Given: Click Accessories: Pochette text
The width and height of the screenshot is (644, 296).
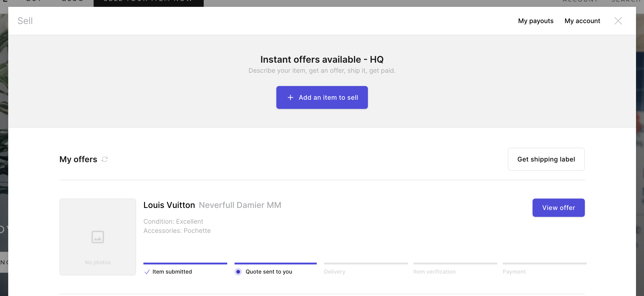Looking at the screenshot, I should click(177, 231).
